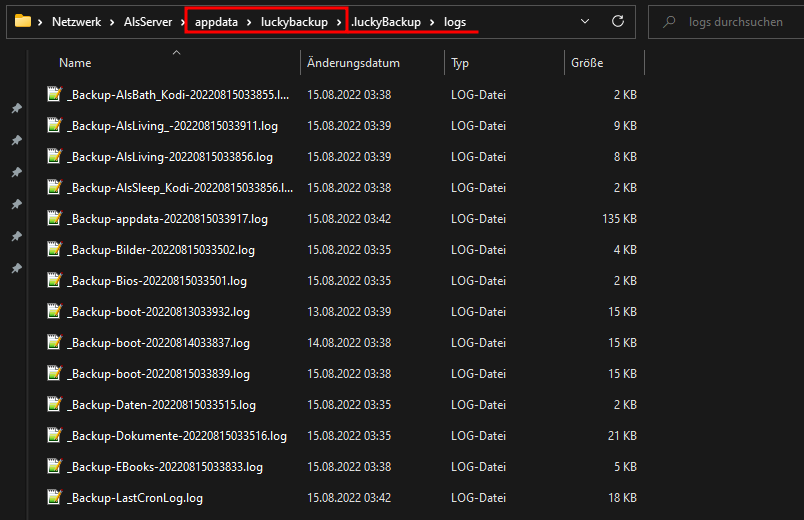Image resolution: width=804 pixels, height=520 pixels.
Task: Click the 18 KB size value
Action: point(622,498)
